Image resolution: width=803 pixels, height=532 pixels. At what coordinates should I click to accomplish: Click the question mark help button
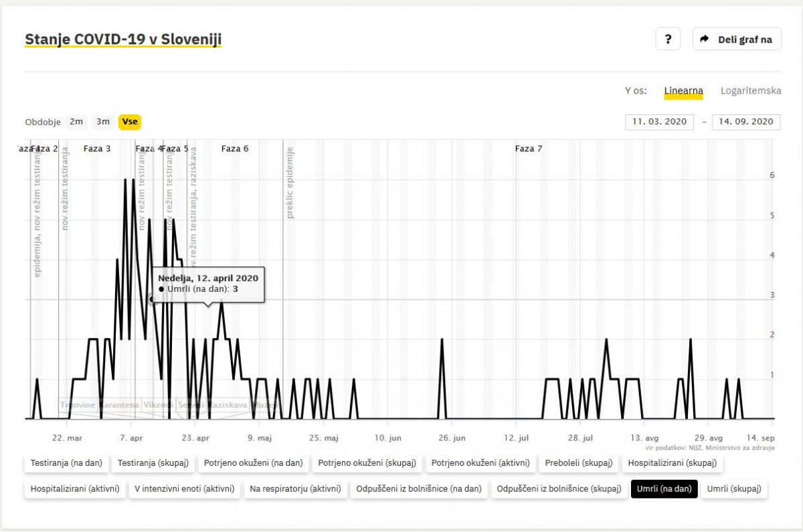[668, 39]
